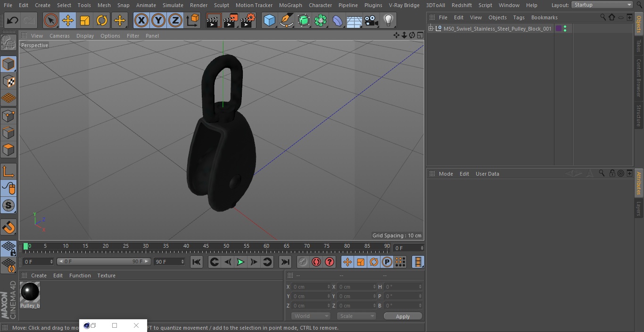Open the Scale mode dropdown
This screenshot has width=644, height=332.
356,316
